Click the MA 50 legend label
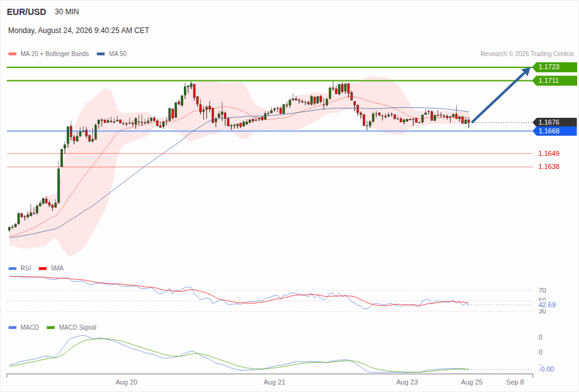This screenshot has height=392, width=579. [118, 54]
